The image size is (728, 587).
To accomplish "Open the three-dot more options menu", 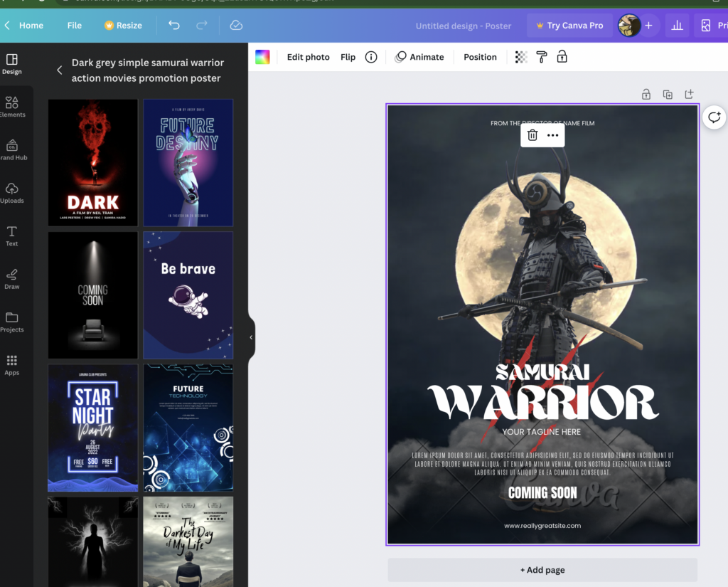I will click(x=553, y=135).
